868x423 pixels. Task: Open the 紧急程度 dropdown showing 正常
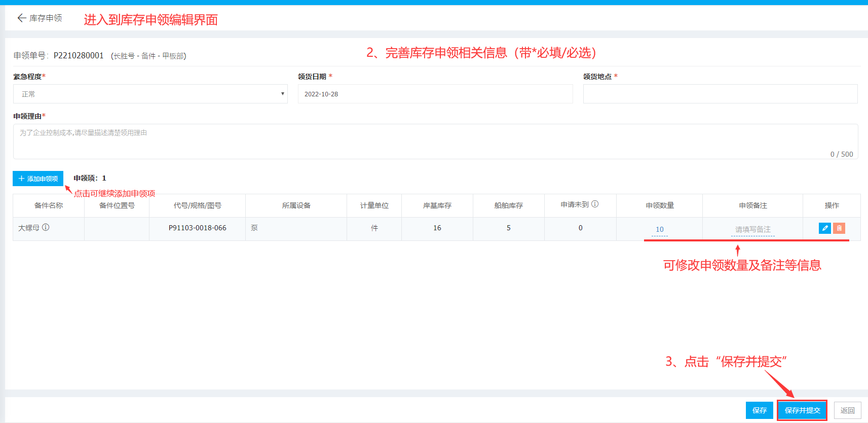tap(150, 94)
